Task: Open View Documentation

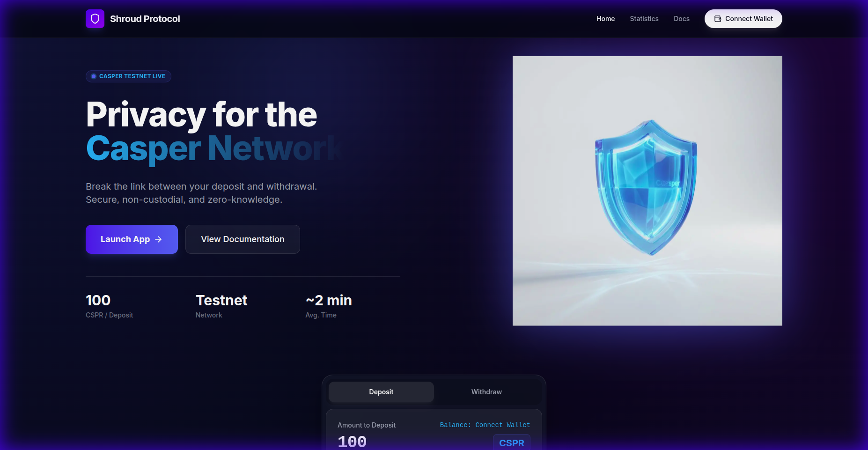Action: 243,239
